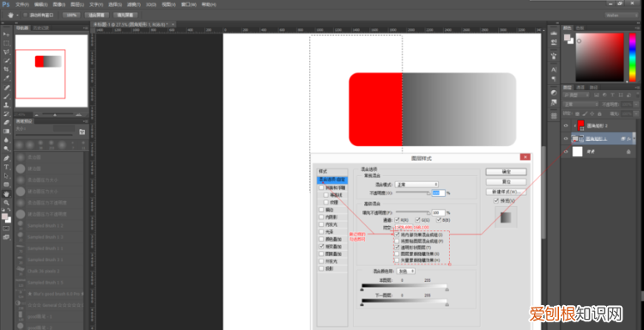Open layer blend mode dropdown in Layers panel
Image resolution: width=644 pixels, height=330 pixels.
pos(580,104)
